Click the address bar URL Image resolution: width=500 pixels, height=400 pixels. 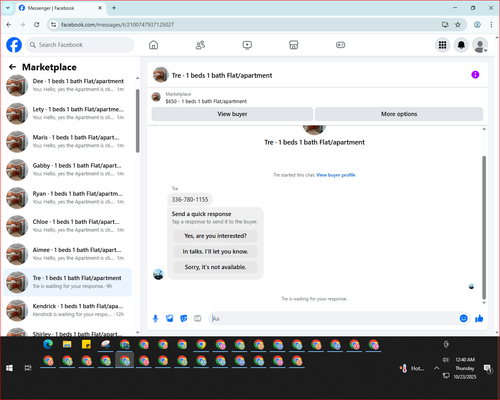[118, 25]
